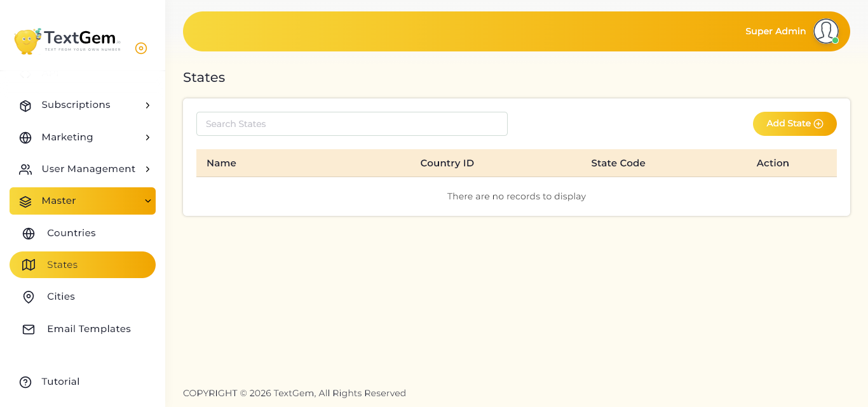Click the User Management people icon

pos(25,170)
